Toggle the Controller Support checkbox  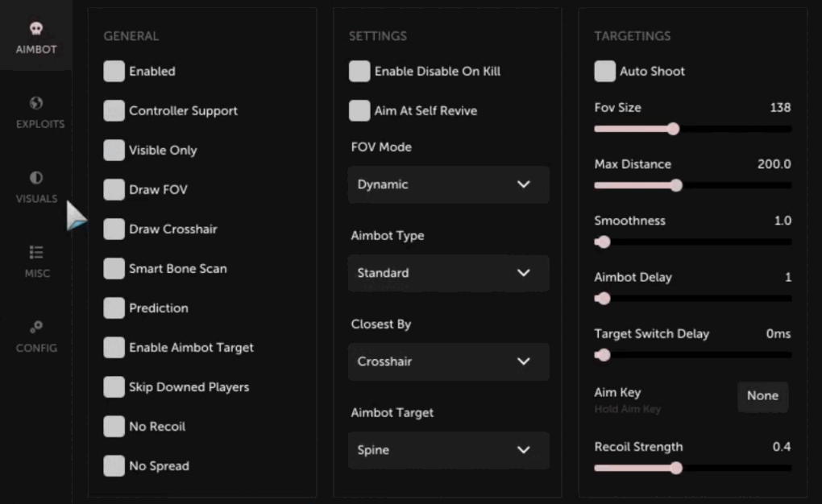tap(114, 110)
